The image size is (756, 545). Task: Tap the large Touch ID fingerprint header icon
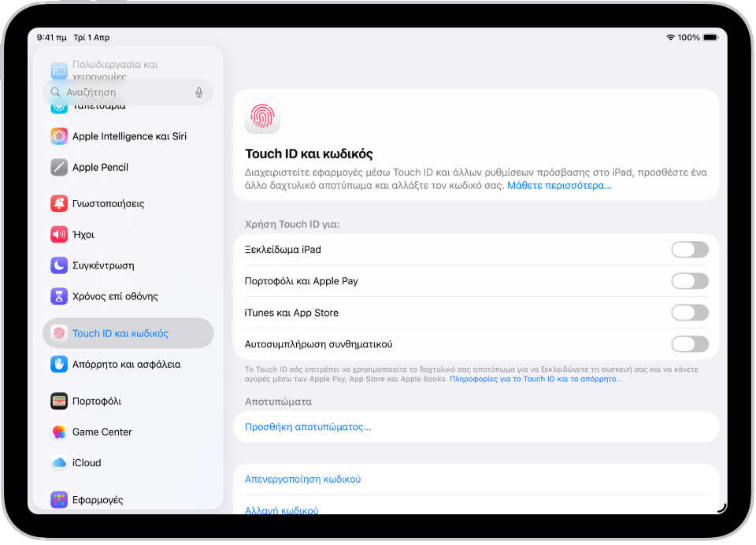[x=263, y=117]
